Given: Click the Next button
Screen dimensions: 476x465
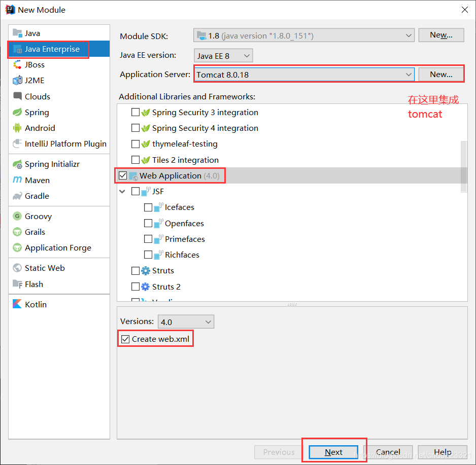Looking at the screenshot, I should click(x=333, y=452).
